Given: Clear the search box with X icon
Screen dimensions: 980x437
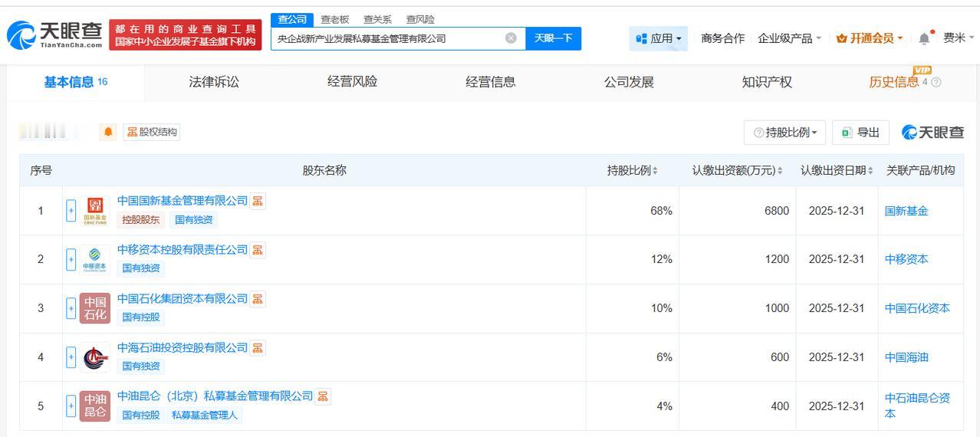Looking at the screenshot, I should [511, 38].
